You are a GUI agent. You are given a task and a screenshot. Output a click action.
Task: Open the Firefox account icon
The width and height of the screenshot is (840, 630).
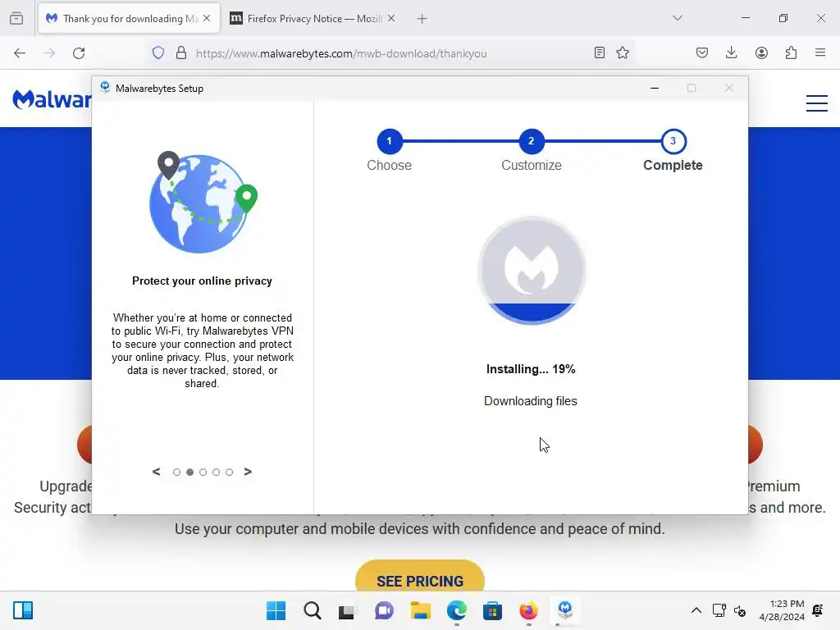point(761,52)
